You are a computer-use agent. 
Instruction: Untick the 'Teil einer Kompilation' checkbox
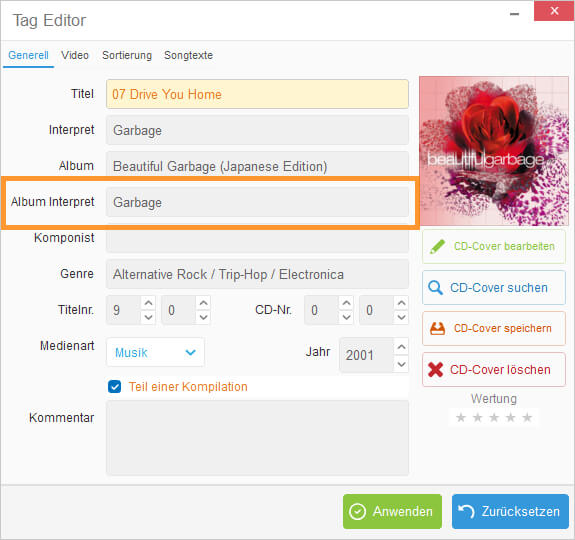[114, 387]
